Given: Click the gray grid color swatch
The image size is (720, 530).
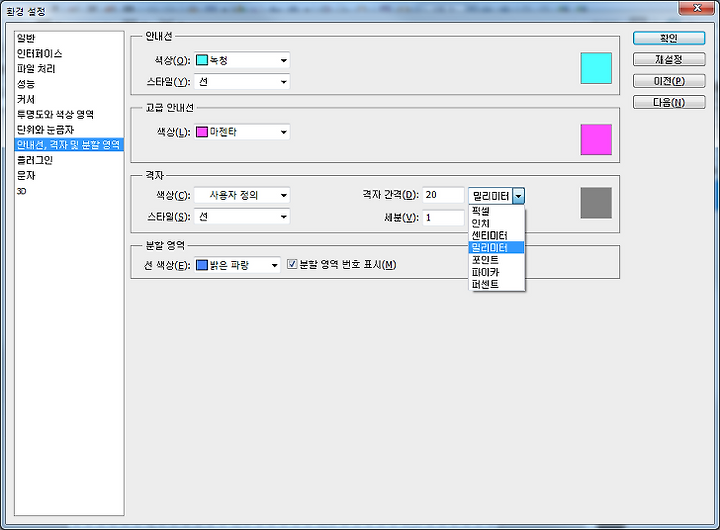Looking at the screenshot, I should point(596,203).
